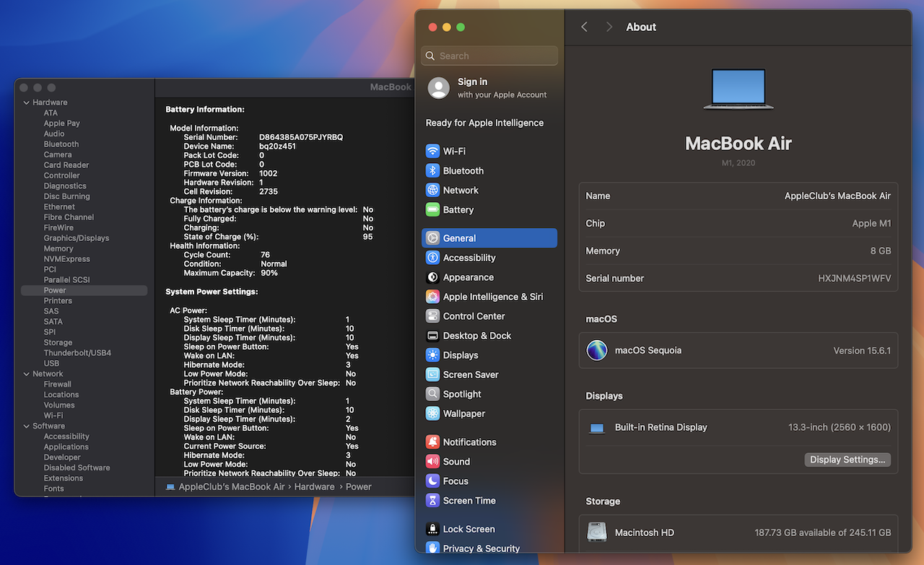924x565 pixels.
Task: Click the Search field in System Settings
Action: (x=489, y=56)
